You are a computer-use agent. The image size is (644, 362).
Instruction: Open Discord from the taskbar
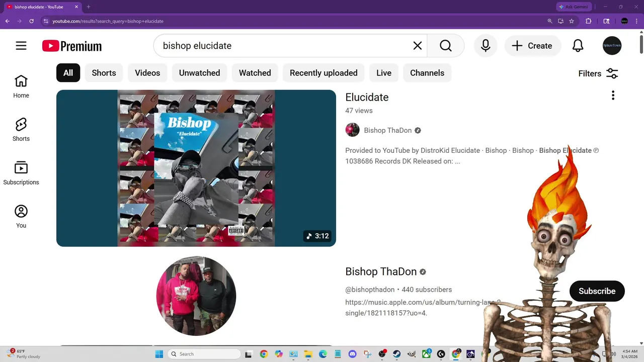[352, 354]
